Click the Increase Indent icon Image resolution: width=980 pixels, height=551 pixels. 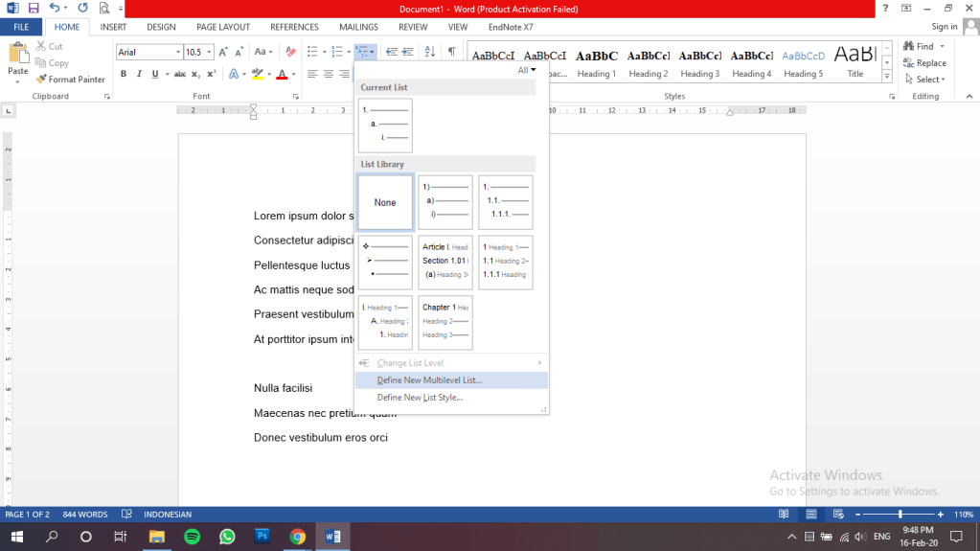(x=407, y=52)
